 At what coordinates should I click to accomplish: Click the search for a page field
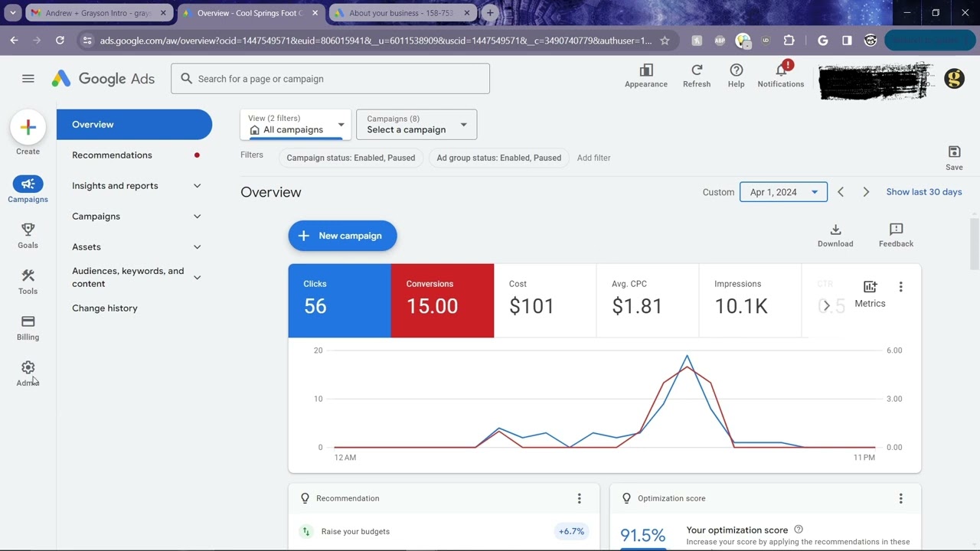330,79
